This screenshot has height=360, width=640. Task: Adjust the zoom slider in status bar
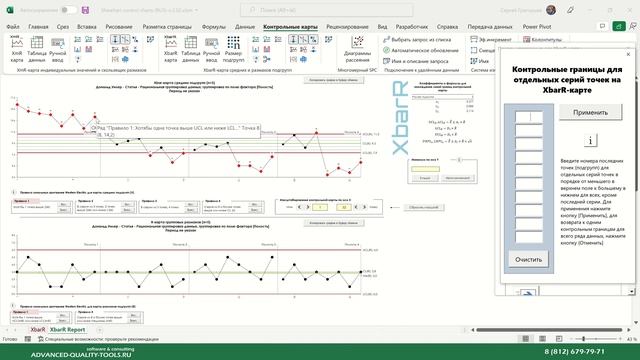(x=584, y=339)
